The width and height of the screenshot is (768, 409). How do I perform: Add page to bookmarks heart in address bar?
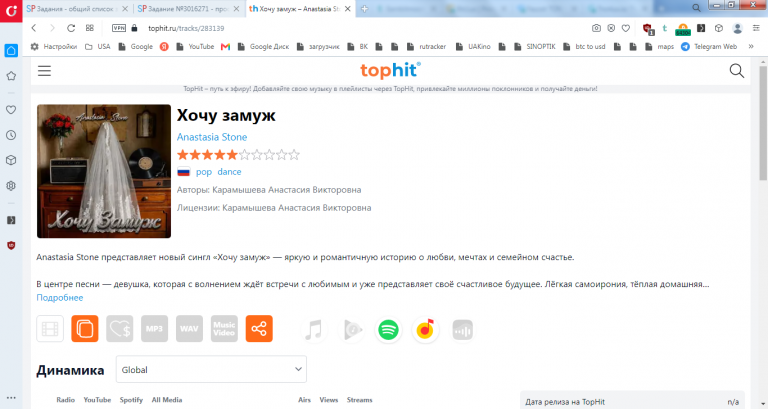pos(625,28)
